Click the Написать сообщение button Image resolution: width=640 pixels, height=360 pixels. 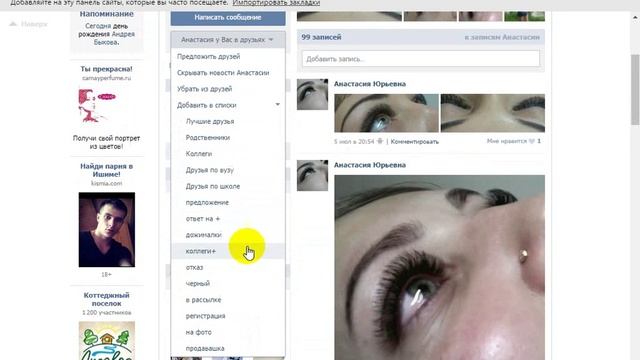(x=228, y=18)
